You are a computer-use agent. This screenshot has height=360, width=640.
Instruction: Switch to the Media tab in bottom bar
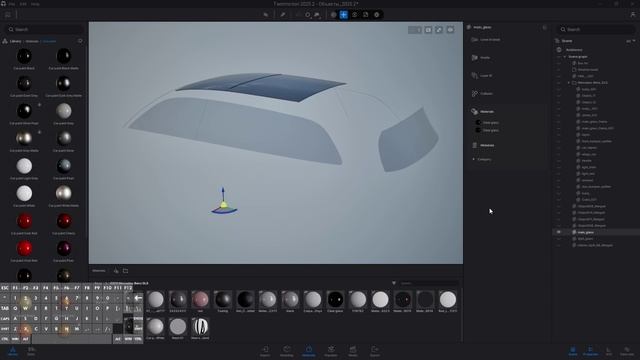[353, 351]
